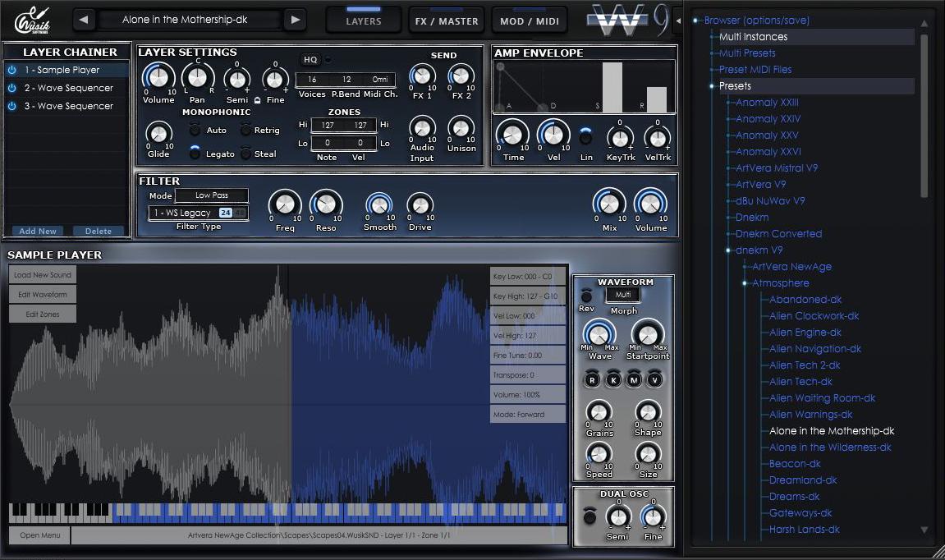Click the Delete layer button
The image size is (945, 560).
click(x=99, y=231)
